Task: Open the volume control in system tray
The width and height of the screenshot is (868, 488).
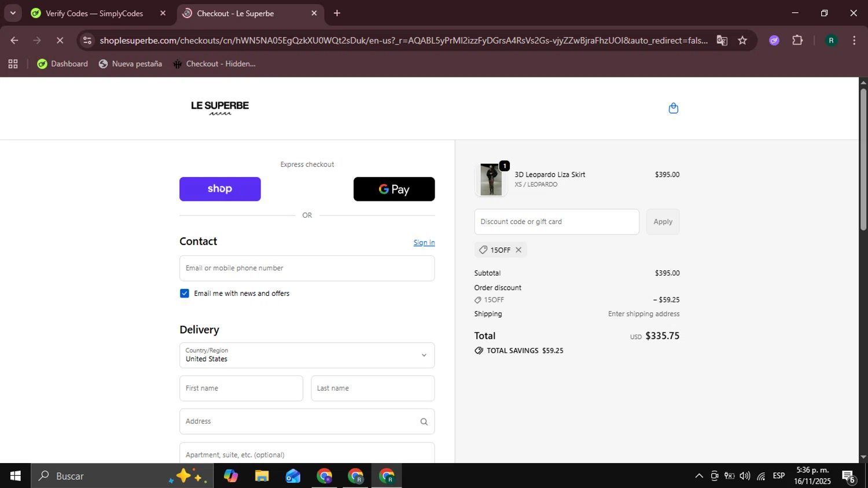Action: (x=745, y=476)
